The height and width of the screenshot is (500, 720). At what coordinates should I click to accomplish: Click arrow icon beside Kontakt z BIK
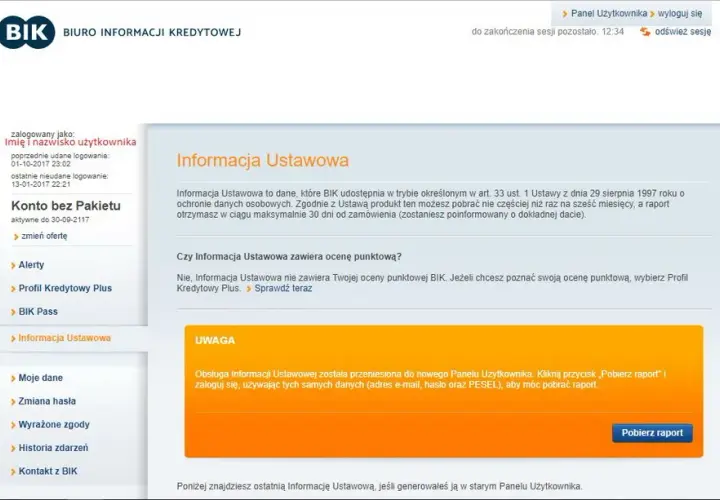pyautogui.click(x=13, y=472)
